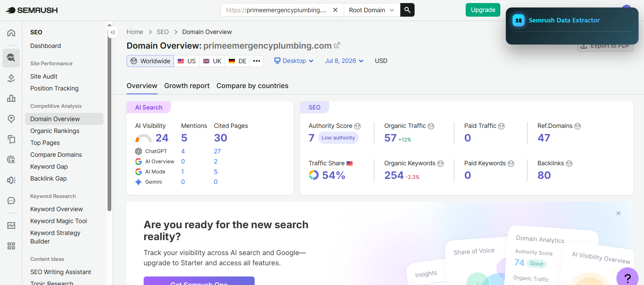The image size is (644, 285).
Task: Open more countries with three dots
Action: [x=257, y=61]
